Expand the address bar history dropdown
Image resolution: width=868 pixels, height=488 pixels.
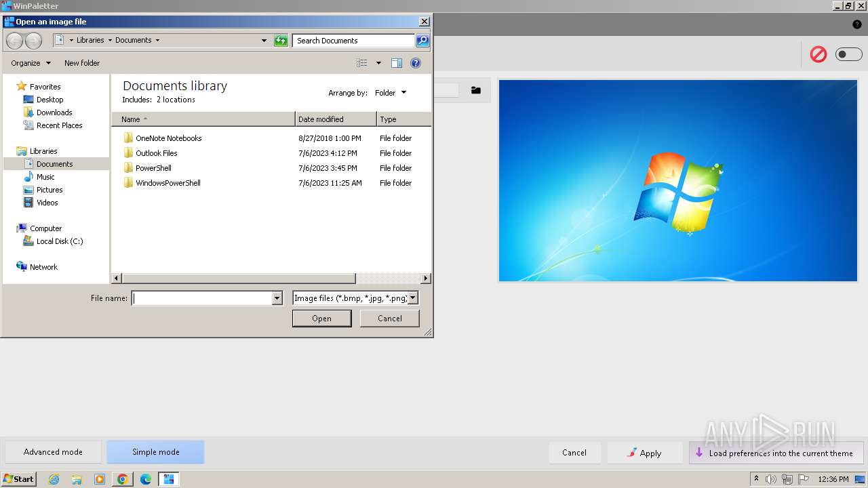point(264,41)
